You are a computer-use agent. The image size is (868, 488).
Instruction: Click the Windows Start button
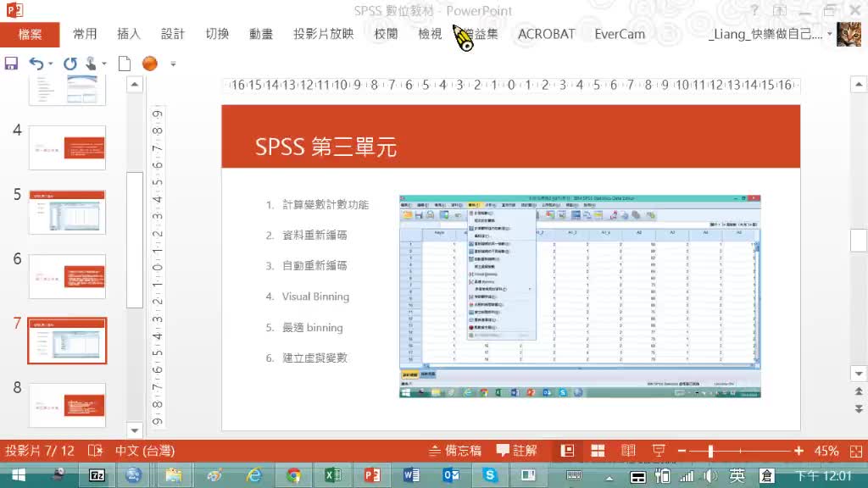pyautogui.click(x=19, y=475)
